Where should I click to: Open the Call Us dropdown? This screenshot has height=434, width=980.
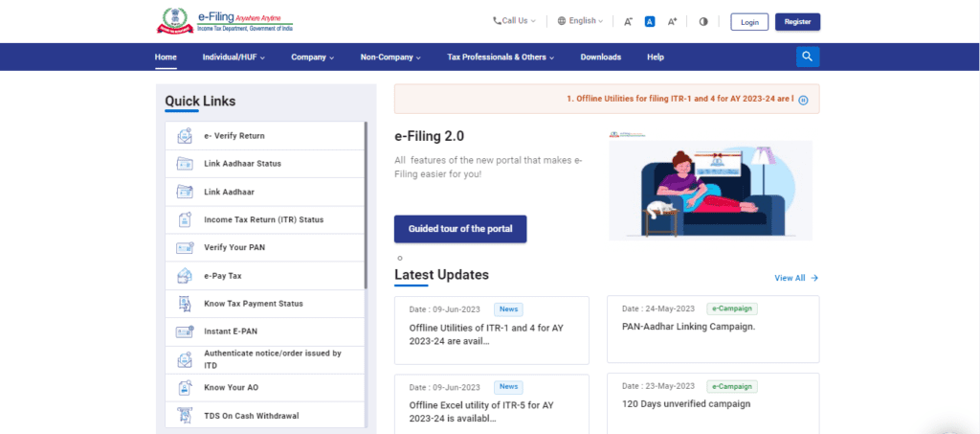point(514,21)
